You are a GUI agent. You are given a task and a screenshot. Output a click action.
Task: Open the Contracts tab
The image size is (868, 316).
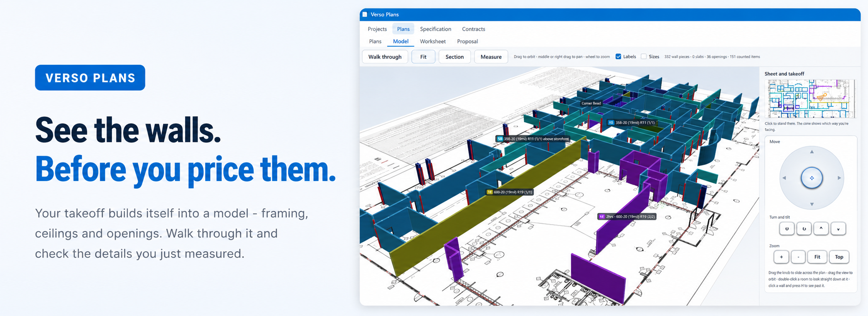tap(473, 29)
